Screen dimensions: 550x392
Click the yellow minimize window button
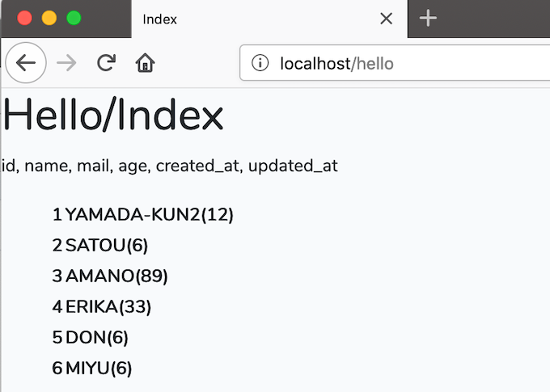49,18
